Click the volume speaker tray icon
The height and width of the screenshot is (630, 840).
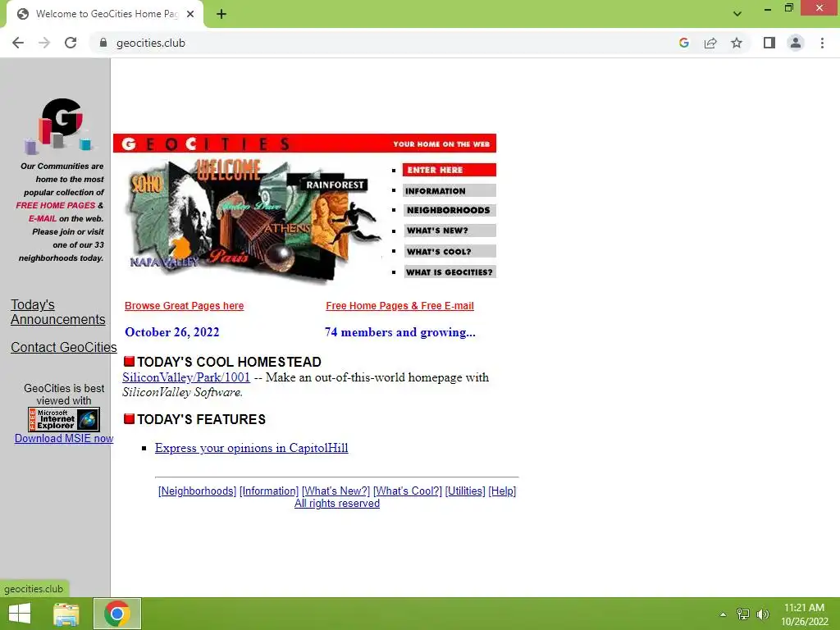coord(762,614)
